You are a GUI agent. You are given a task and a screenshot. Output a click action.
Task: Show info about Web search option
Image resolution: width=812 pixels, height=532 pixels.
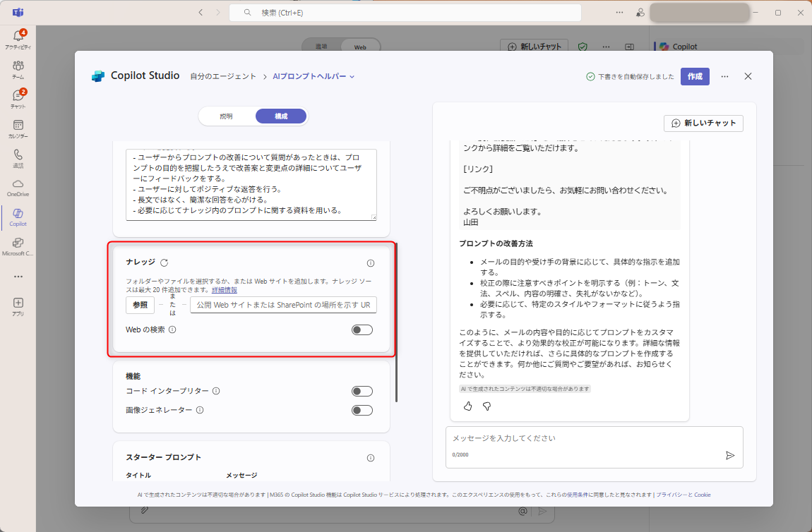click(172, 330)
